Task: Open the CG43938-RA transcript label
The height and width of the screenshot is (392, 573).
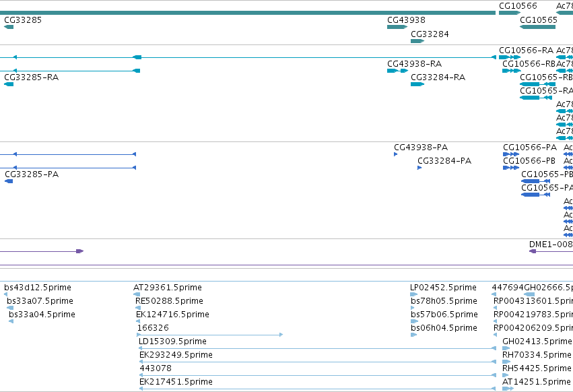Action: (414, 64)
